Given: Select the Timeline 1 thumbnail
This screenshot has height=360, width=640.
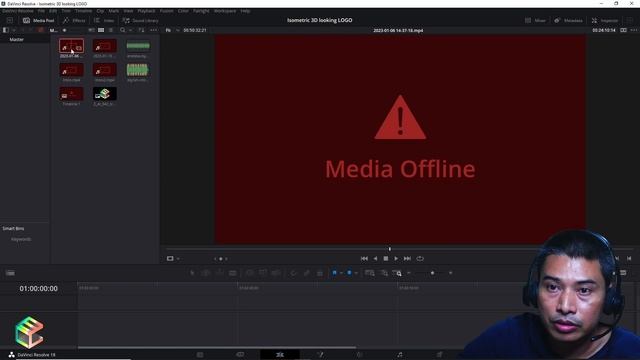Looking at the screenshot, I should (x=71, y=94).
